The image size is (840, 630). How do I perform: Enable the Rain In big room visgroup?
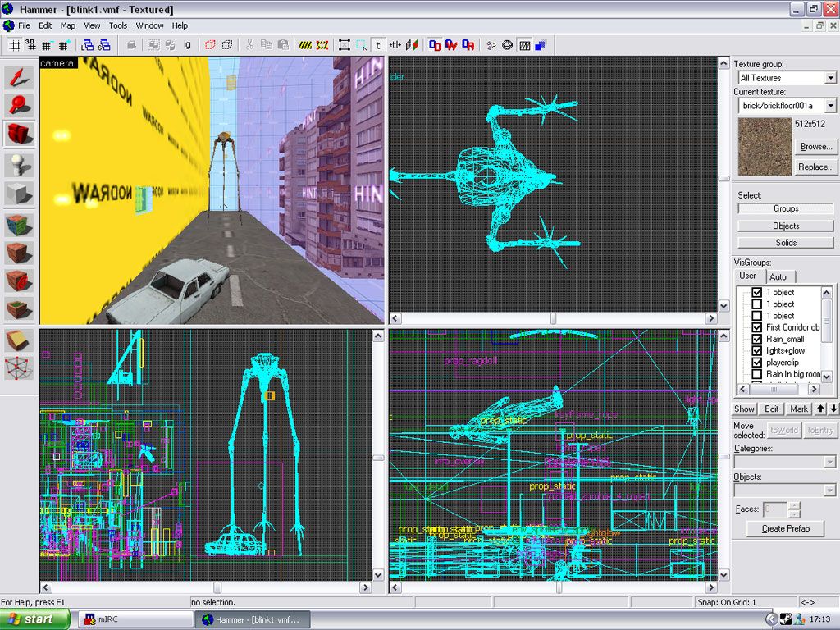coord(757,374)
